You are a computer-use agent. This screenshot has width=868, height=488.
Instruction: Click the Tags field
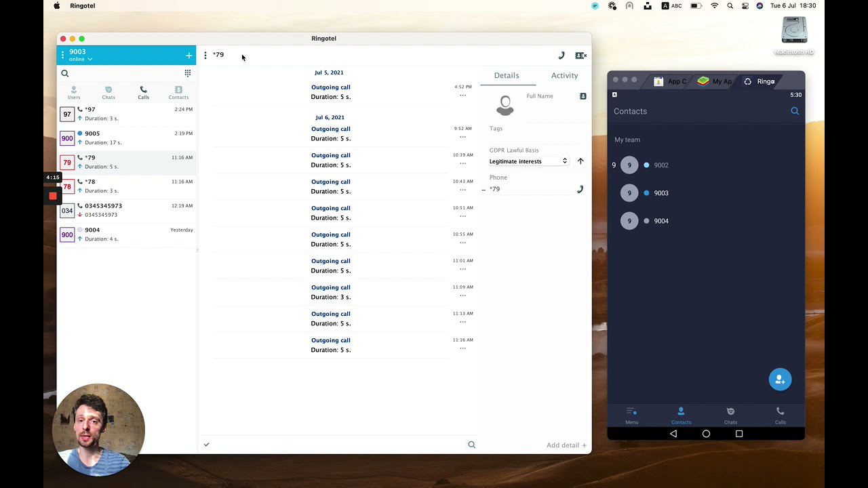point(537,128)
